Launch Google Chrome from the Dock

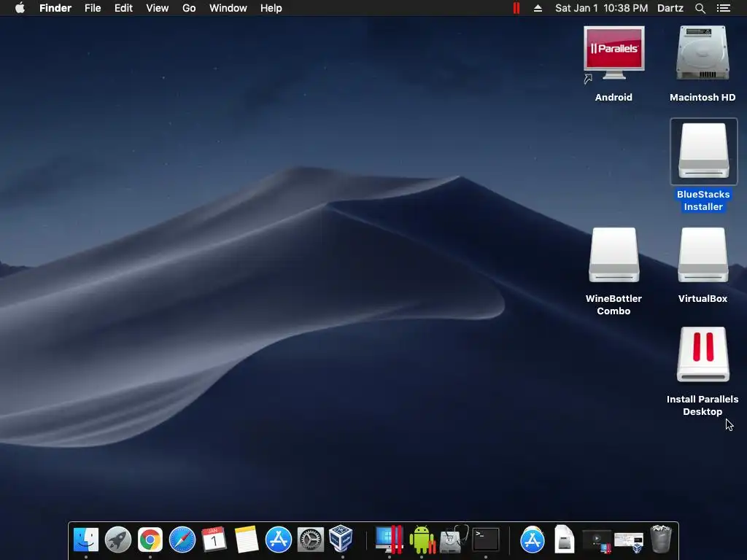click(x=150, y=540)
